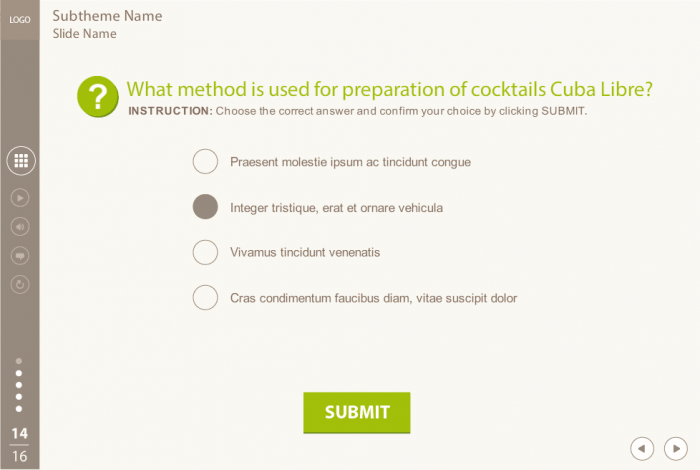Click the LOGO box in the corner
The image size is (700, 470).
(20, 19)
